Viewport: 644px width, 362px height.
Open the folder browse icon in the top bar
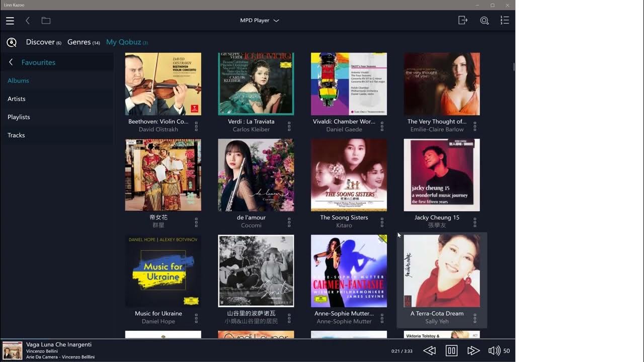[x=46, y=21]
